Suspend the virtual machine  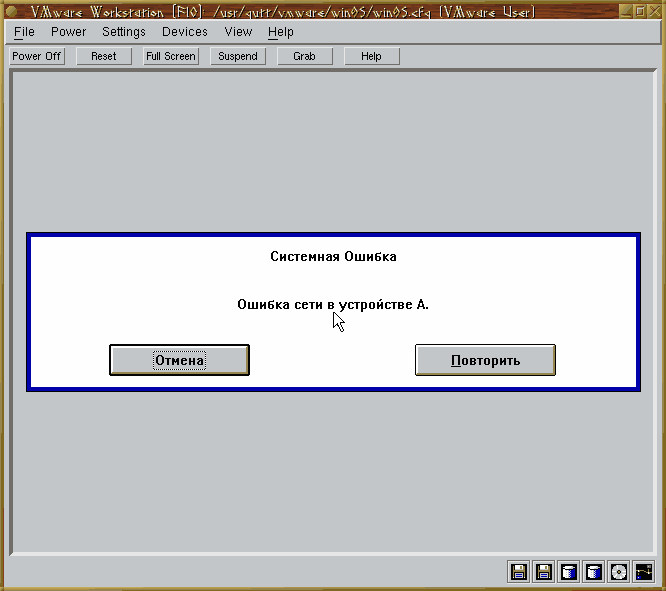(238, 56)
